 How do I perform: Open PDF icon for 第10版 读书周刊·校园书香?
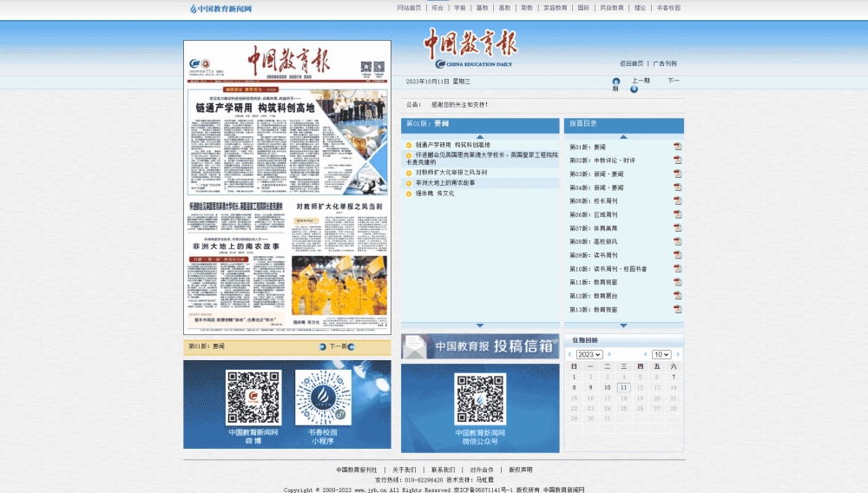click(x=677, y=268)
